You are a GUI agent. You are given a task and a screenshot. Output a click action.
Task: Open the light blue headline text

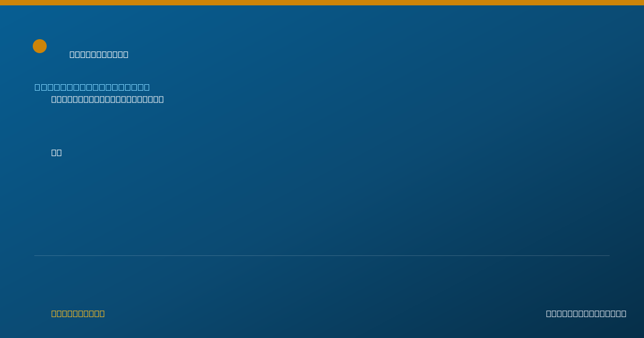92,87
